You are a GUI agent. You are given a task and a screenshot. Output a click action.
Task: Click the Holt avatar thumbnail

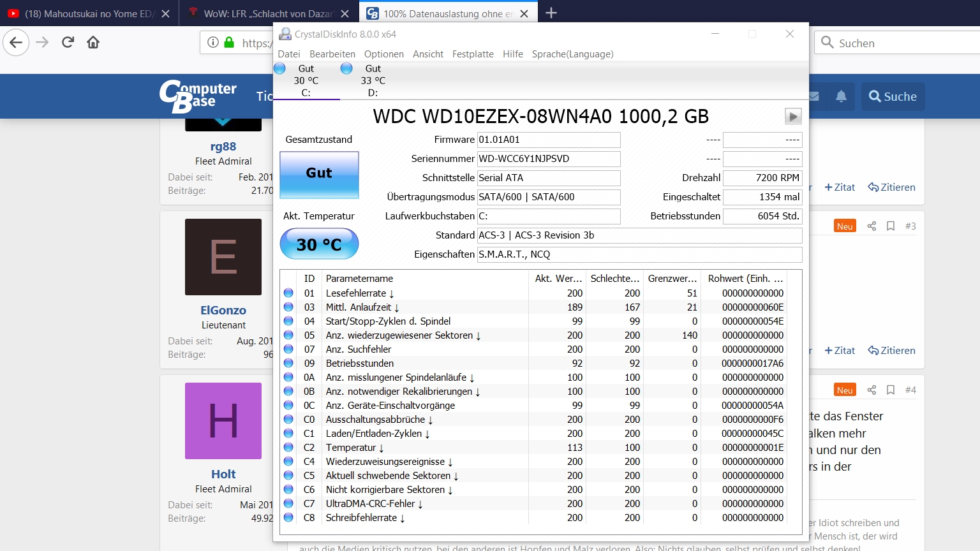coord(223,421)
